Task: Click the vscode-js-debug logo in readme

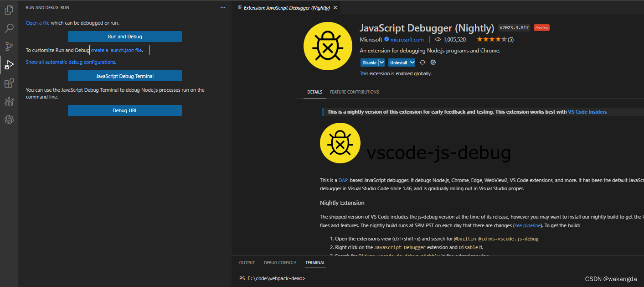Action: coord(340,143)
